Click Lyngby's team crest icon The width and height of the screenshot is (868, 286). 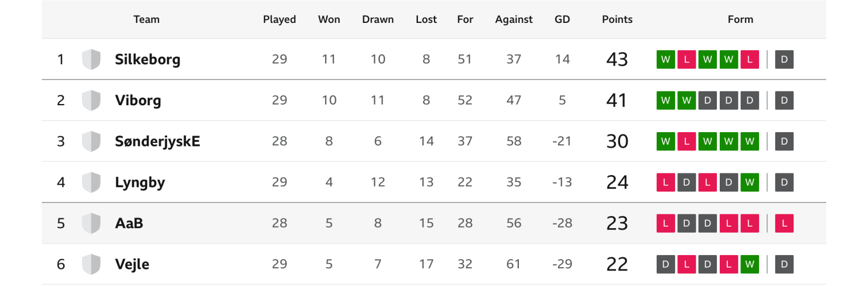click(92, 182)
